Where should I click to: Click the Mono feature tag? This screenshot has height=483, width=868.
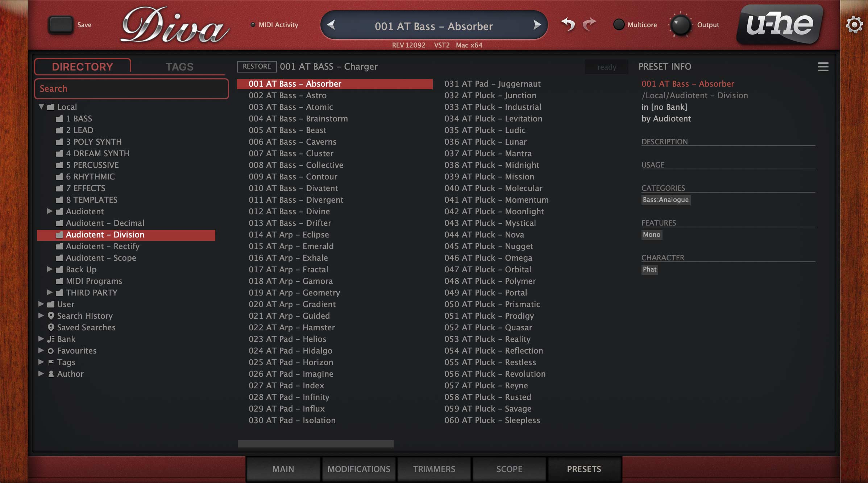(651, 235)
